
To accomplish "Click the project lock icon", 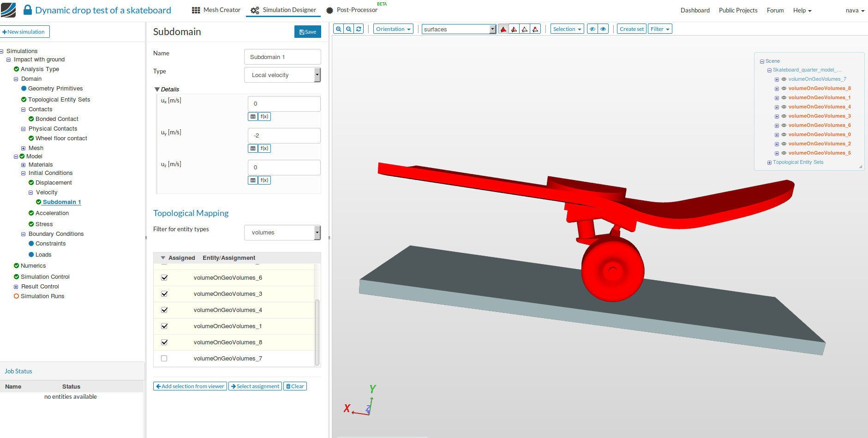I will click(28, 10).
